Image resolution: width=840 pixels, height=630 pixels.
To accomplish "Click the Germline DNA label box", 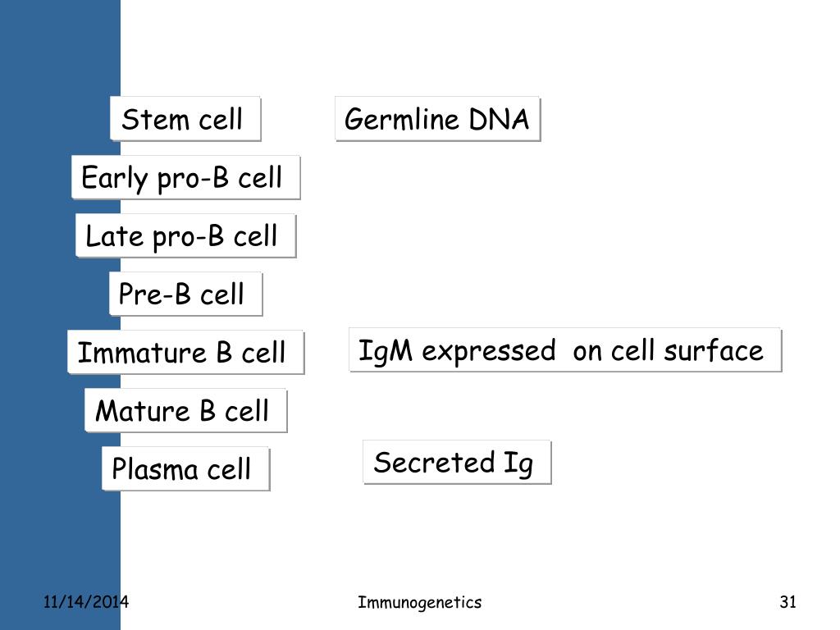I will point(438,118).
